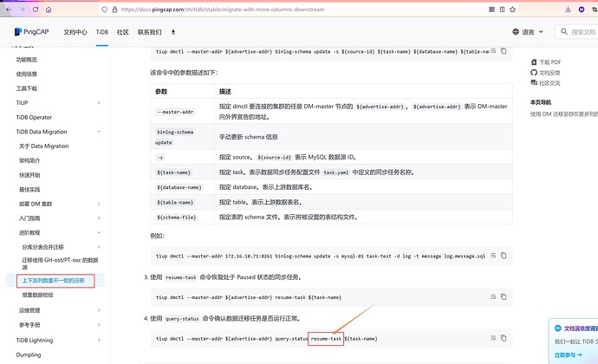The width and height of the screenshot is (598, 364).
Task: Open 功能概览 in sidebar
Action: point(26,60)
